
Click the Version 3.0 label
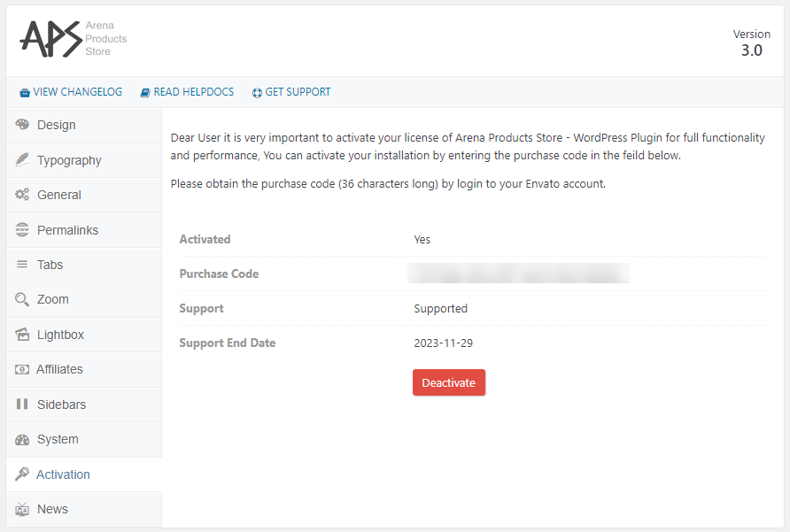click(x=751, y=42)
